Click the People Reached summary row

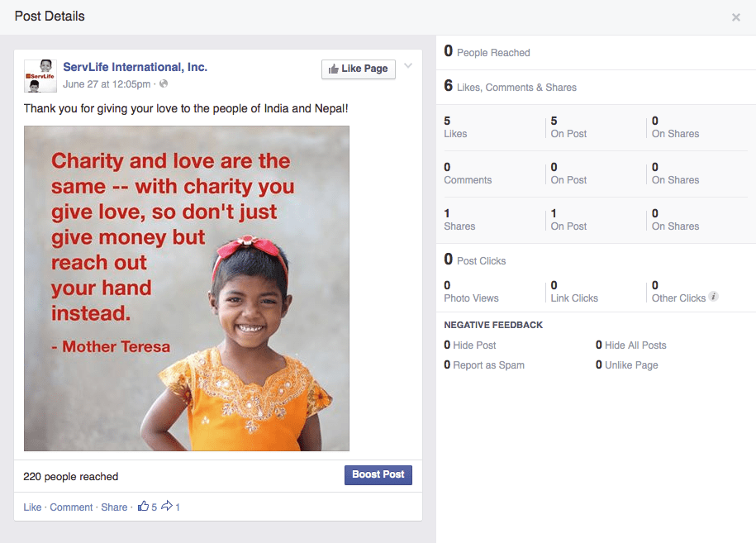pos(596,52)
